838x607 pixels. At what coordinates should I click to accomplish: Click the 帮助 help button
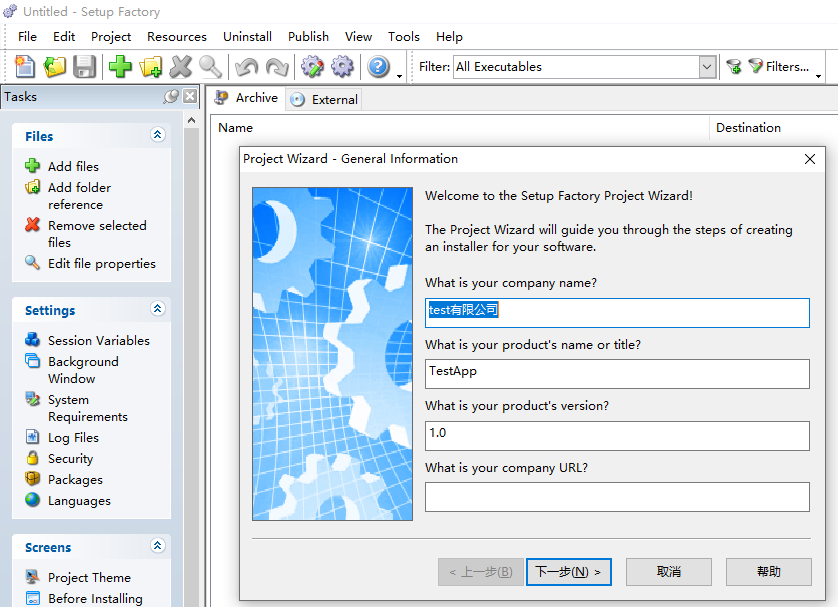[769, 572]
